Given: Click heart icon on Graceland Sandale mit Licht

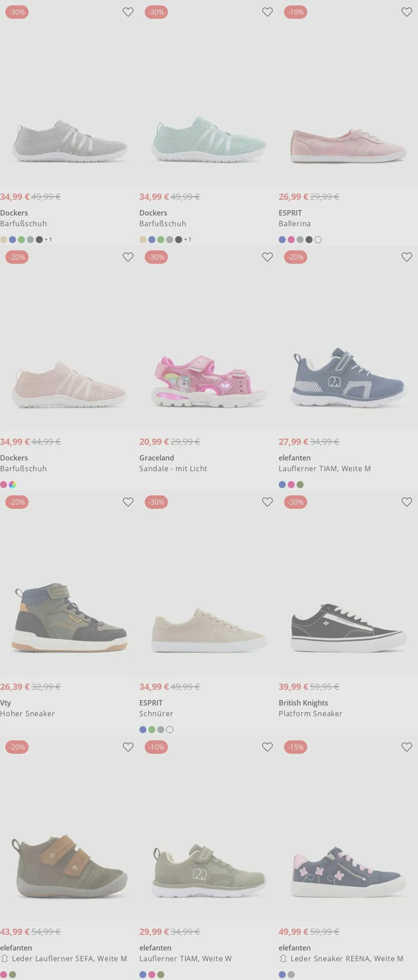Looking at the screenshot, I should coord(268,257).
